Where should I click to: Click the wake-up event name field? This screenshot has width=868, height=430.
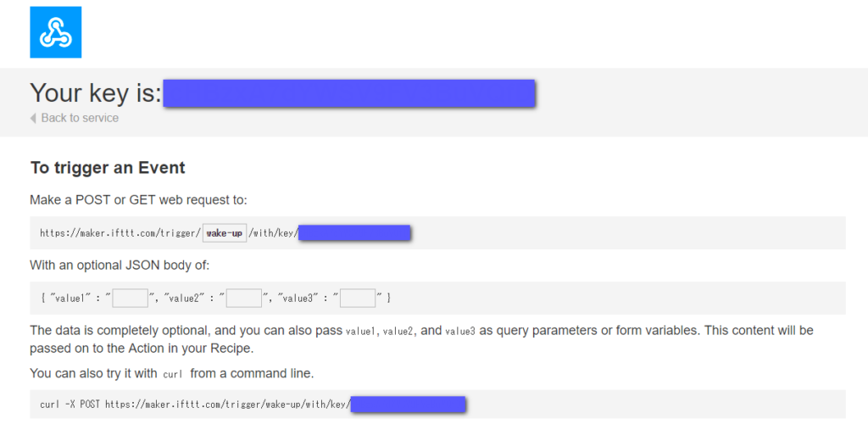(224, 233)
